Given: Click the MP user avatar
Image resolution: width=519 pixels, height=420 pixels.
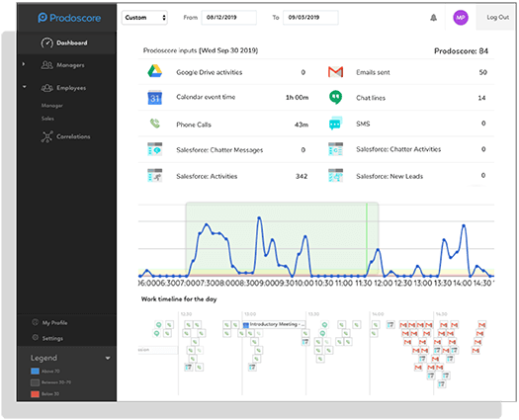Looking at the screenshot, I should [461, 18].
